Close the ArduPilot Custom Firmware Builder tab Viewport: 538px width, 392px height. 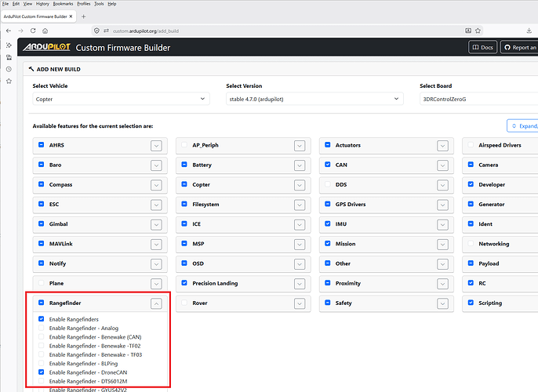click(x=71, y=16)
